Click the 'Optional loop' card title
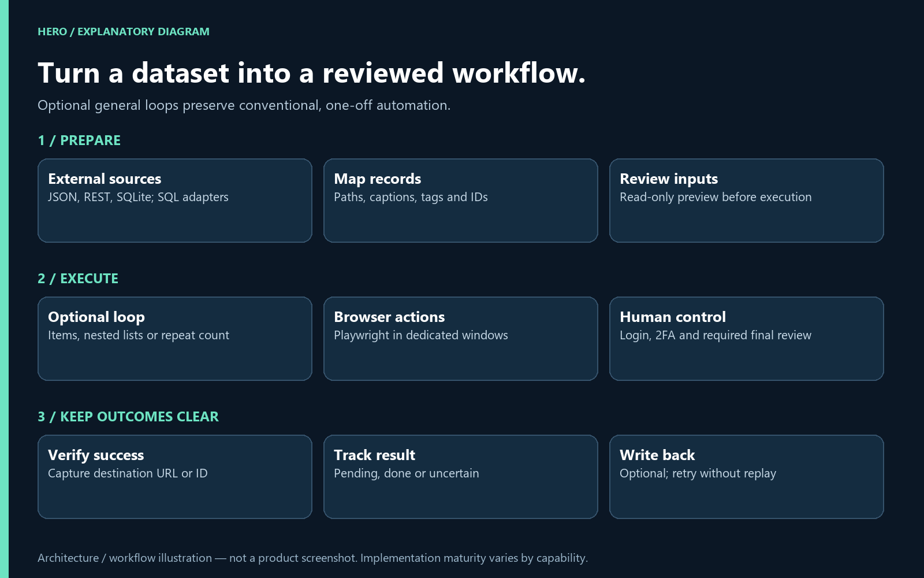 pos(96,317)
